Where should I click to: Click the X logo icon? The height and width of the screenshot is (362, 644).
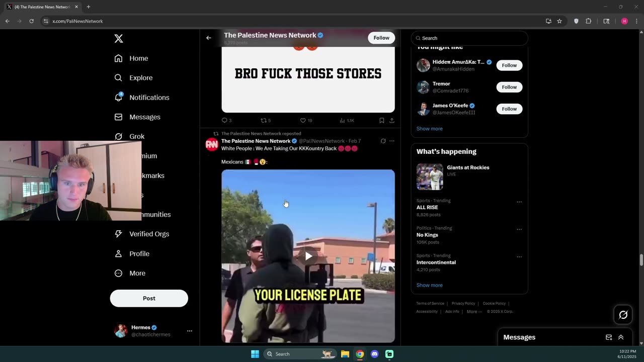coord(118,39)
